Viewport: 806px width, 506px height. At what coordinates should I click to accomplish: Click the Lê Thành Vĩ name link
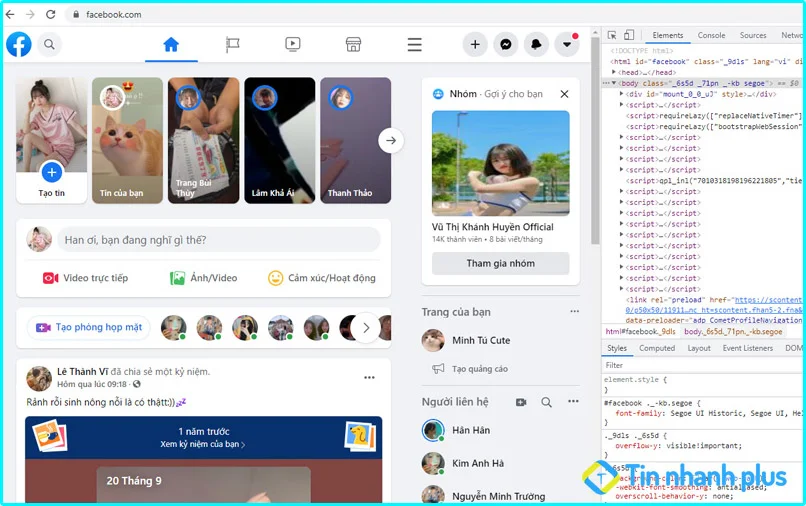(82, 371)
